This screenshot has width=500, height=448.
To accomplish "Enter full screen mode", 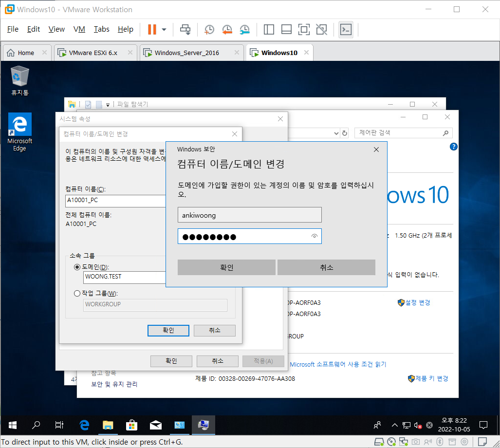I will (304, 30).
